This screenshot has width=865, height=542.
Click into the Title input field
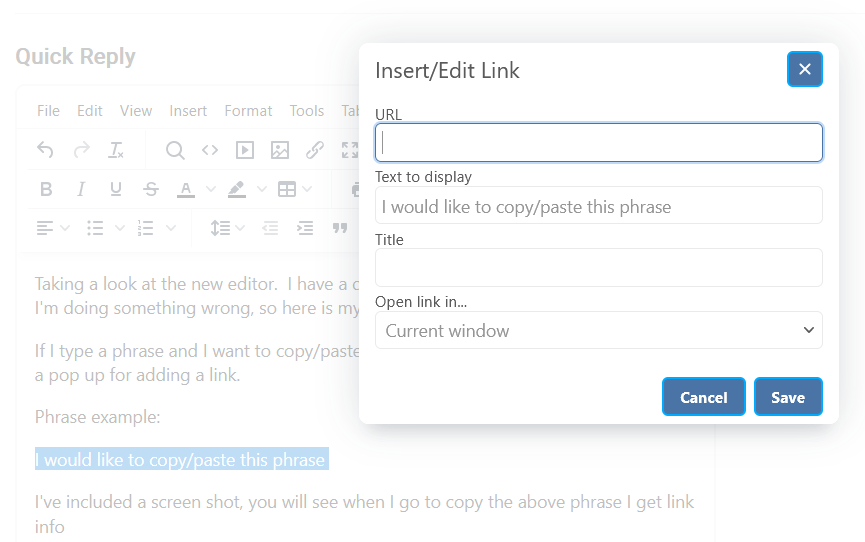599,268
